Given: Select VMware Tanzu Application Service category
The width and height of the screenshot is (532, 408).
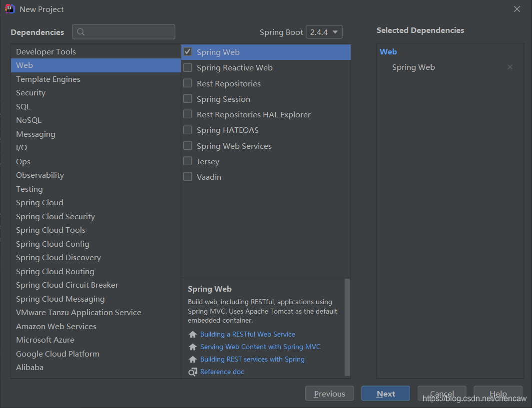Looking at the screenshot, I should [x=96, y=312].
